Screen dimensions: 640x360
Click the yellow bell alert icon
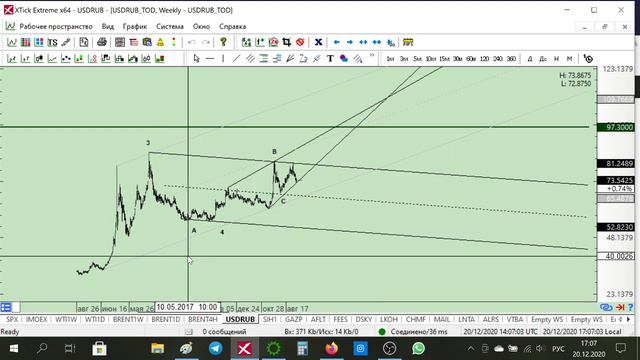coord(160,42)
